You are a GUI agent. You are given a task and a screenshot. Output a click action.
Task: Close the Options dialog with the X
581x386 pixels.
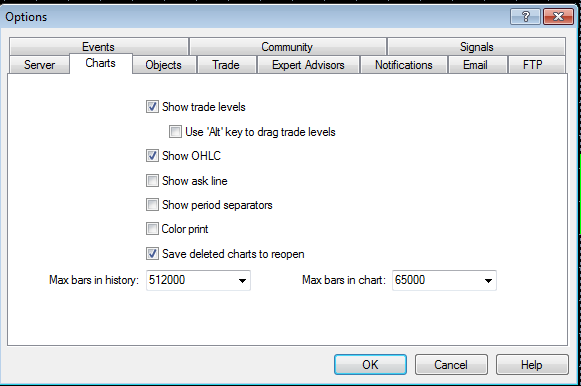point(558,17)
